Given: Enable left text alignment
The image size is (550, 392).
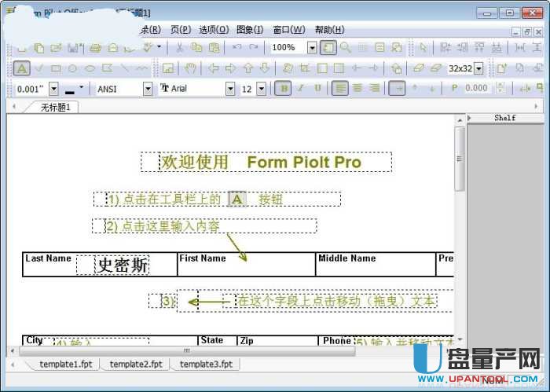Looking at the screenshot, I should pos(339,89).
